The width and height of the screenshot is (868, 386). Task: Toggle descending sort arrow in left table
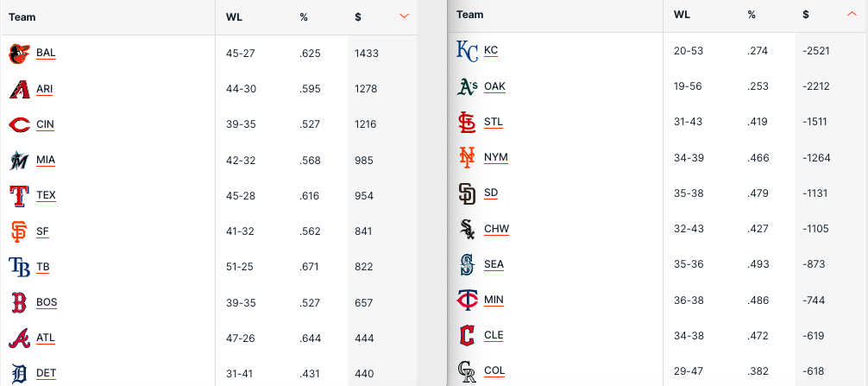(x=404, y=16)
